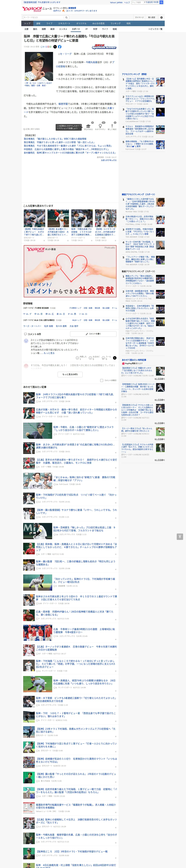186x868 pixels.
Task: Open related article 中田翔氏 広島から大阪桐蔭
Action: [x=66, y=149]
